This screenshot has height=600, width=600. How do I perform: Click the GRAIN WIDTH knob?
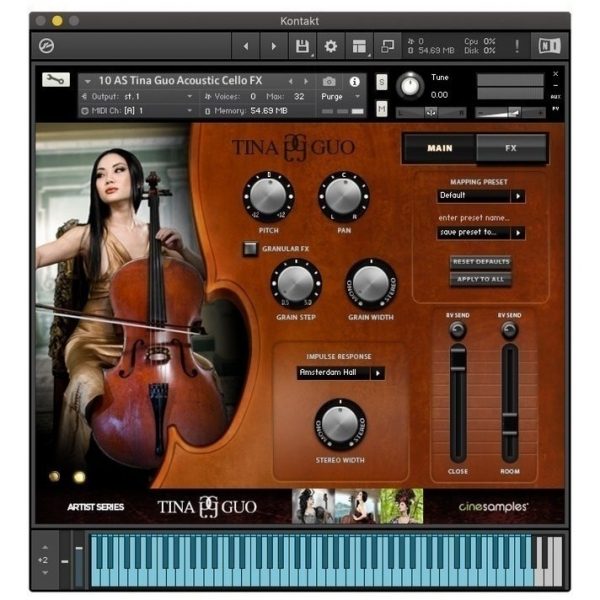click(371, 284)
